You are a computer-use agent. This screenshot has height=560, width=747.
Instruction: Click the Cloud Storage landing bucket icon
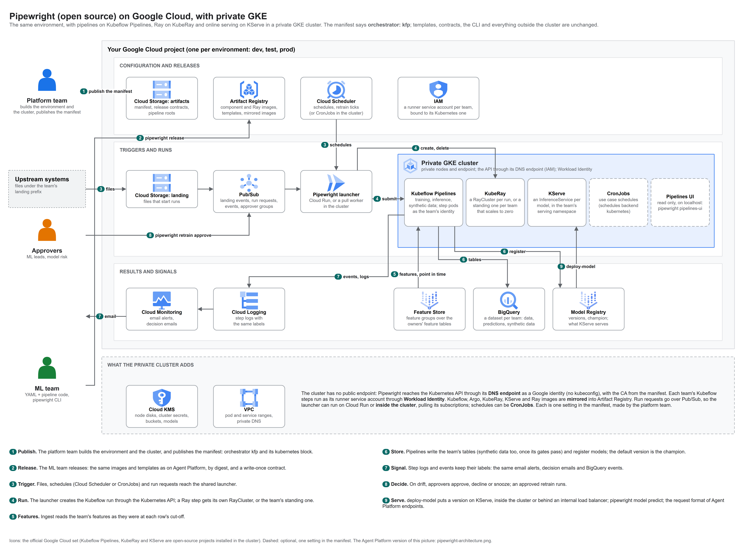tap(161, 183)
